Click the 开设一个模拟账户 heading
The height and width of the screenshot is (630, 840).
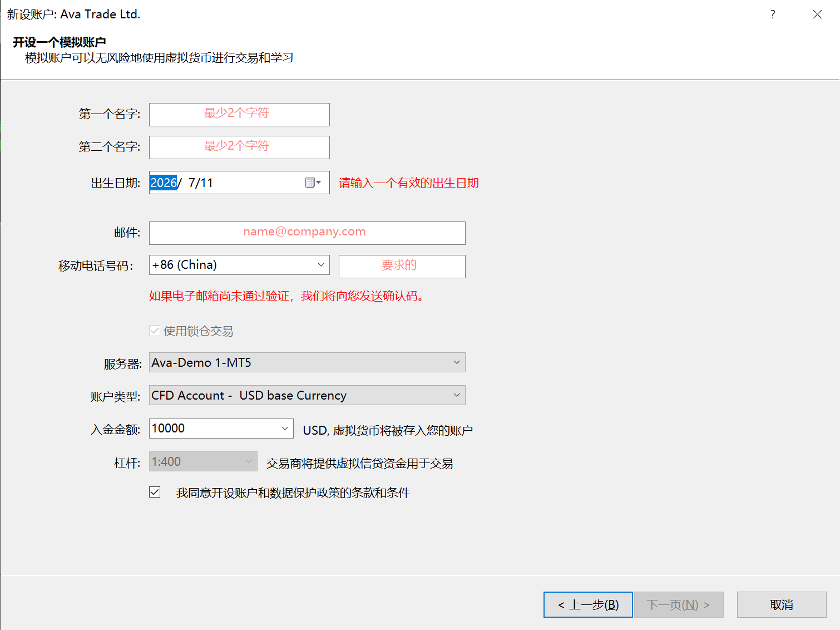(60, 42)
